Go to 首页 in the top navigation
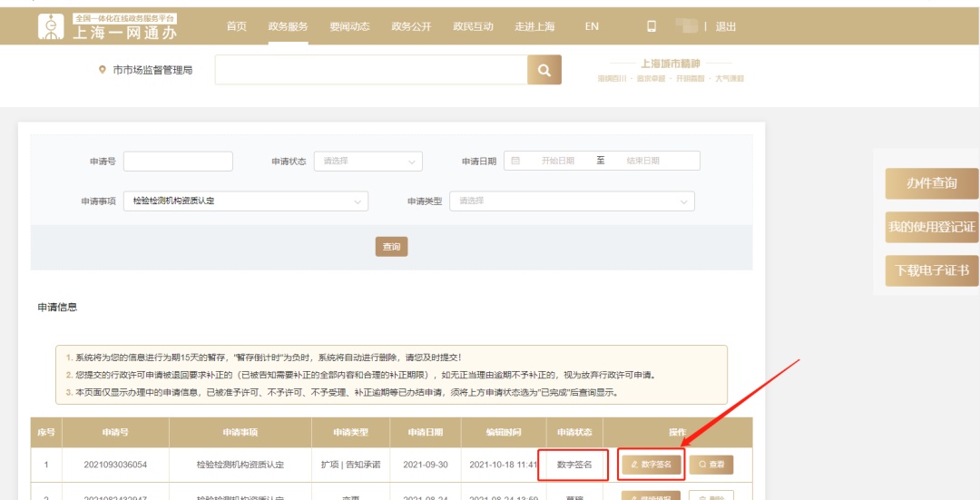Viewport: 980px width, 500px height. tap(236, 26)
